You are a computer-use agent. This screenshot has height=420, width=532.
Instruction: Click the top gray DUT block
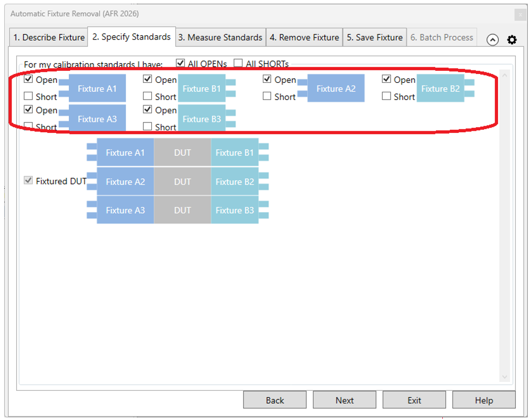point(183,153)
